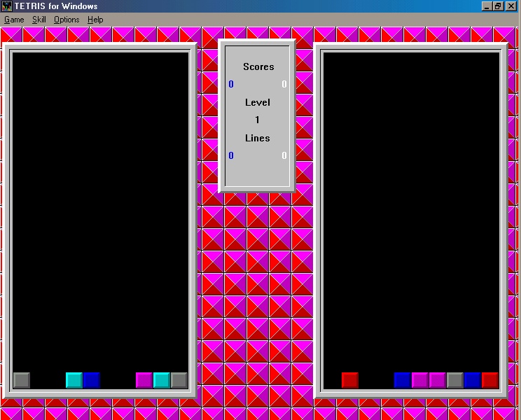Click the isolated red block in right board

(x=350, y=380)
